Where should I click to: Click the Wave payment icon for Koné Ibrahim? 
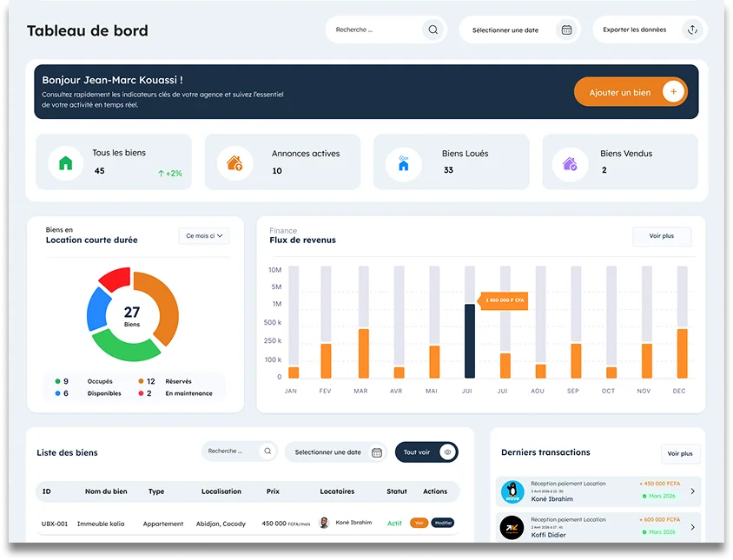pyautogui.click(x=512, y=491)
